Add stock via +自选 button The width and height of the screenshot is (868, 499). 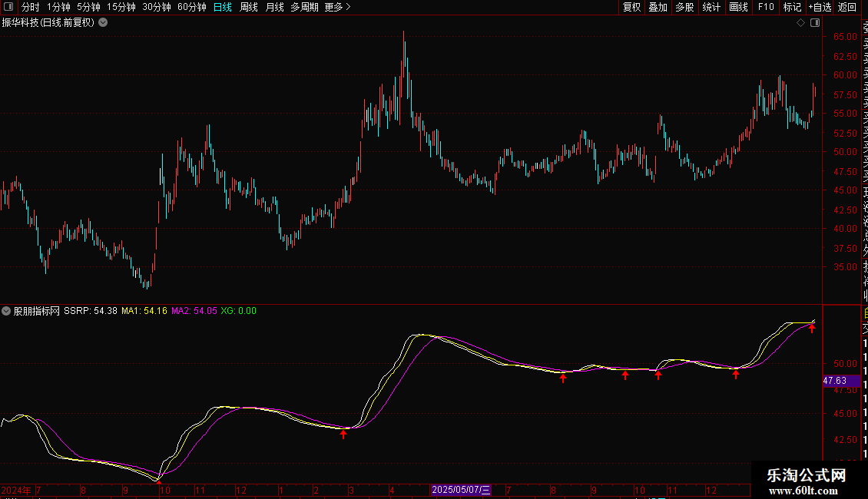click(x=820, y=7)
